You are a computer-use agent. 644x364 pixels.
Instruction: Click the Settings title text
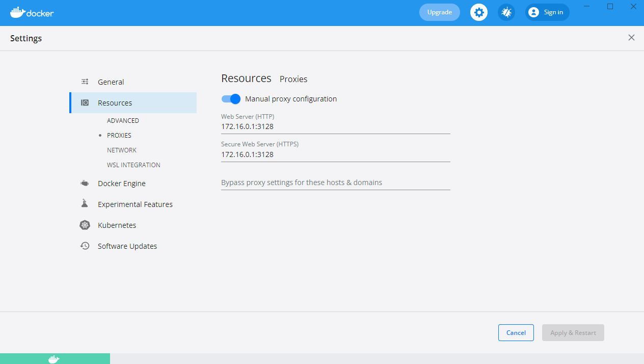tap(26, 38)
